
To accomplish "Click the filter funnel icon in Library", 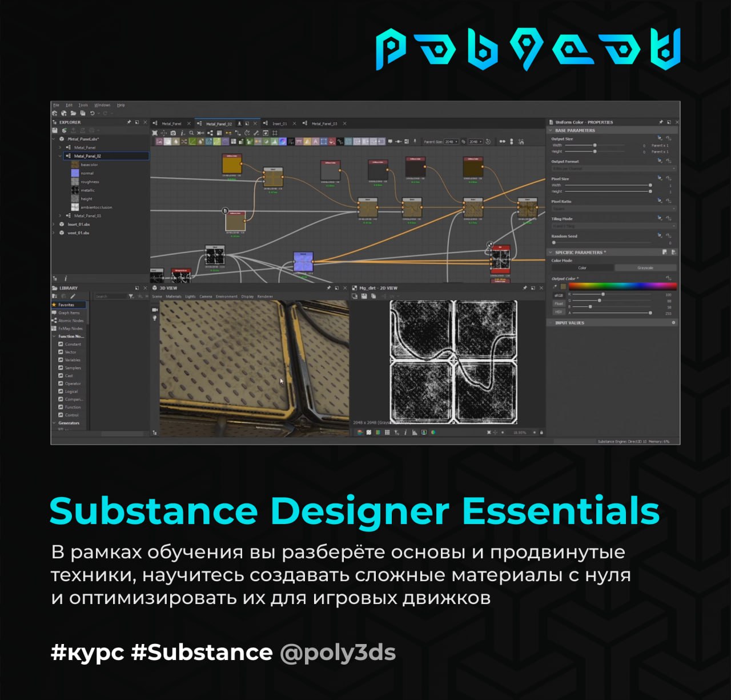I will coord(131,296).
